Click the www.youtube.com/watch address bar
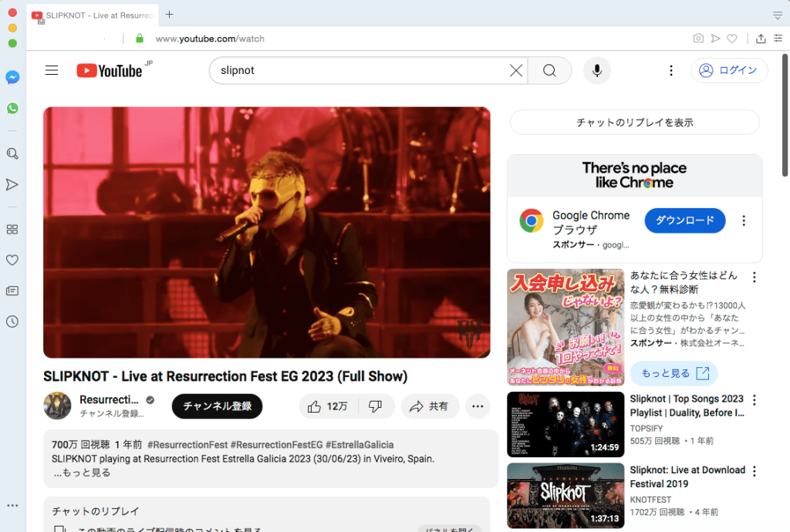 (x=210, y=39)
